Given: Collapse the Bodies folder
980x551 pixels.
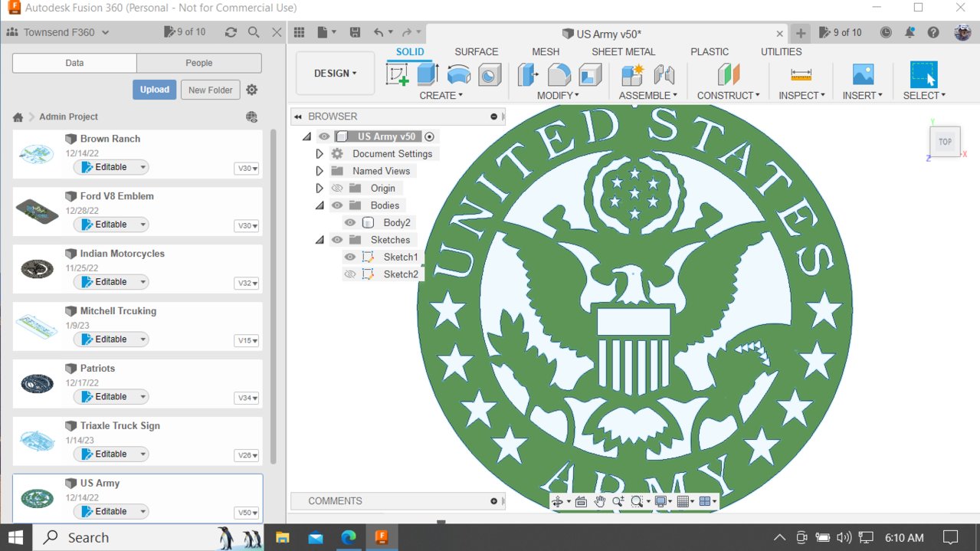Looking at the screenshot, I should pos(320,205).
